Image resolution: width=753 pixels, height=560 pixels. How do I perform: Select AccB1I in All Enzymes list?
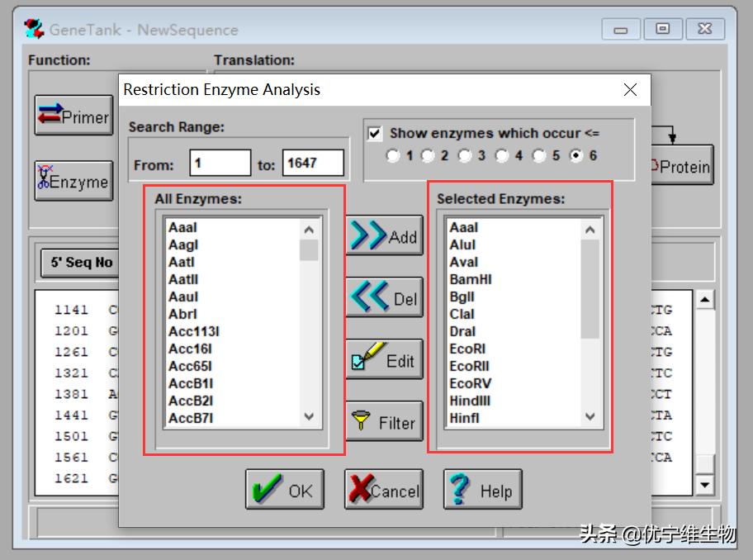coord(191,383)
